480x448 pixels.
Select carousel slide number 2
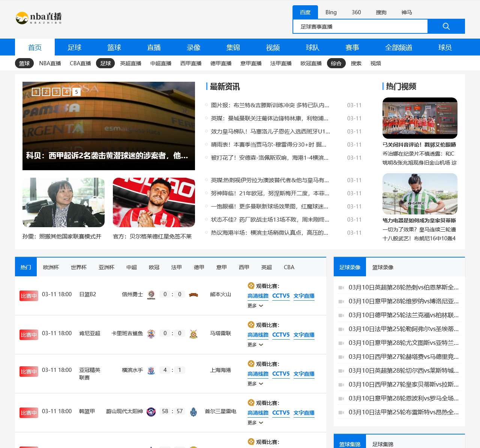46,92
